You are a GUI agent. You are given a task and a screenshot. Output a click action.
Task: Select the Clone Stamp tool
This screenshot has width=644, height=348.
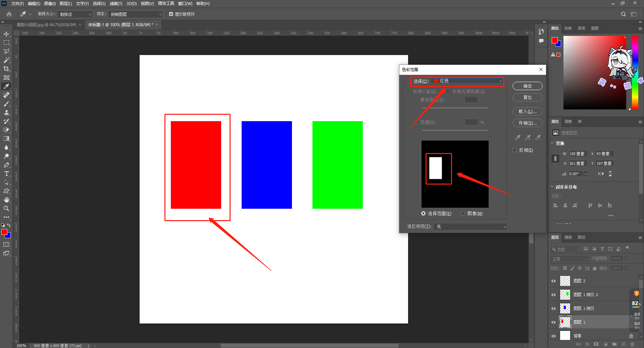coord(6,112)
